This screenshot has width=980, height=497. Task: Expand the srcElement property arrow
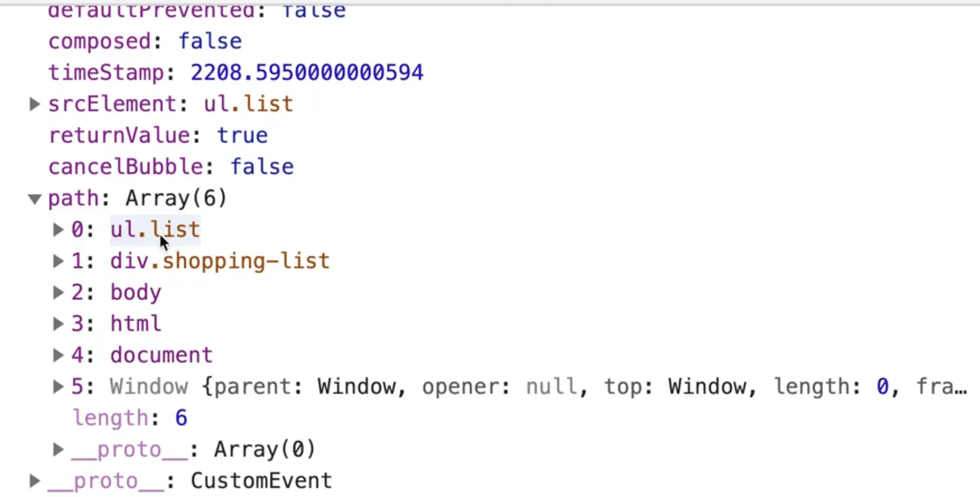[x=35, y=104]
